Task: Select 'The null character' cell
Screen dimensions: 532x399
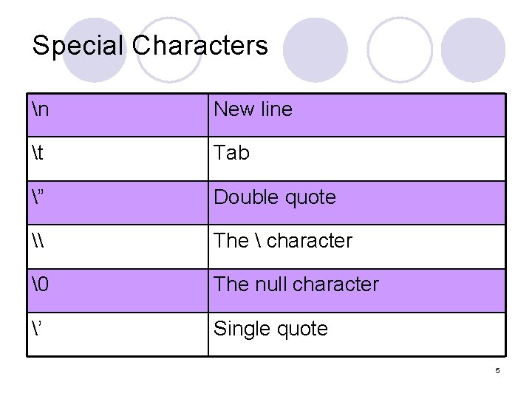Action: [x=357, y=291]
